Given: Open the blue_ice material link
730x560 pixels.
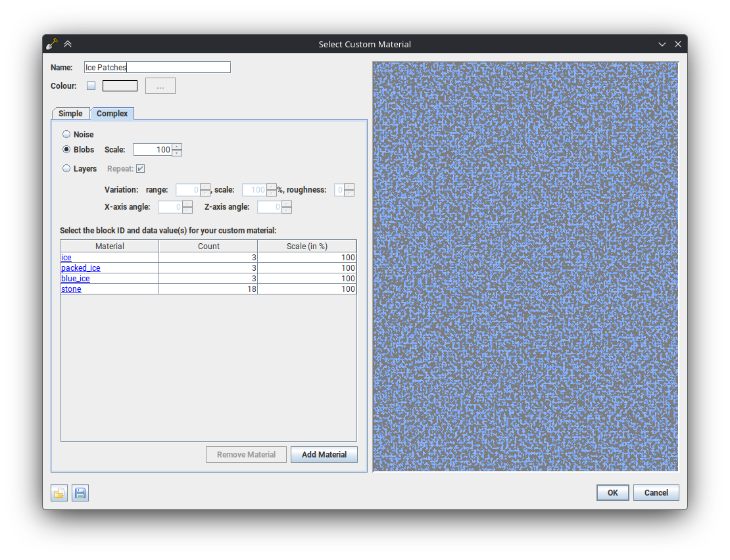Looking at the screenshot, I should 76,279.
